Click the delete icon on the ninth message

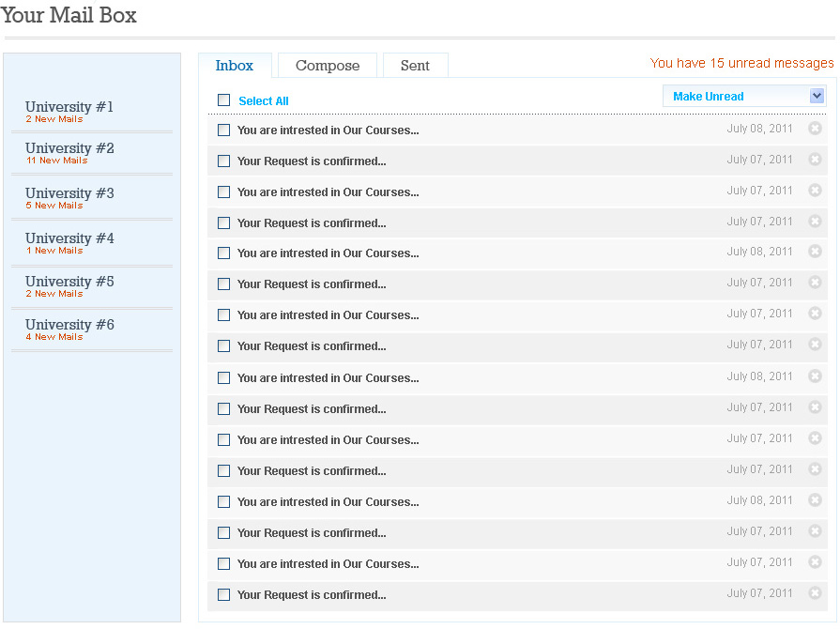pyautogui.click(x=815, y=376)
